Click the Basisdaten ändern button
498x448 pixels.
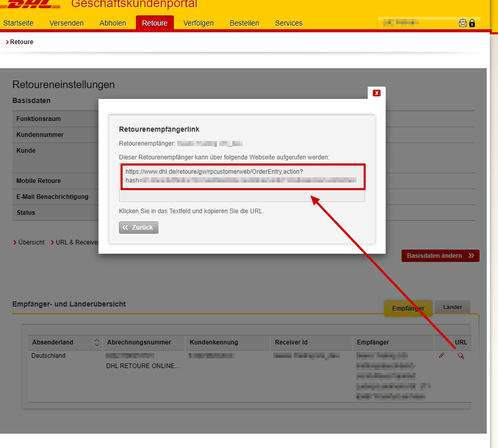tap(441, 256)
